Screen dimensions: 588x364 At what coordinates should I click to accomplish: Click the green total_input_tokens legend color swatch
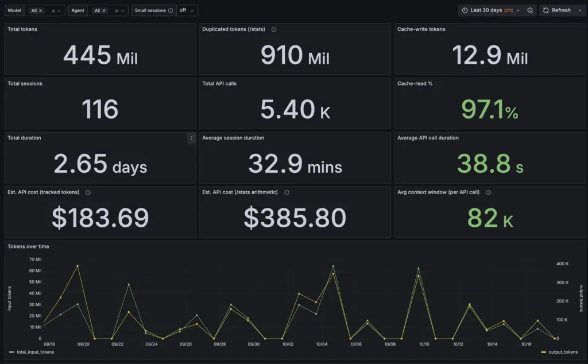(x=11, y=352)
